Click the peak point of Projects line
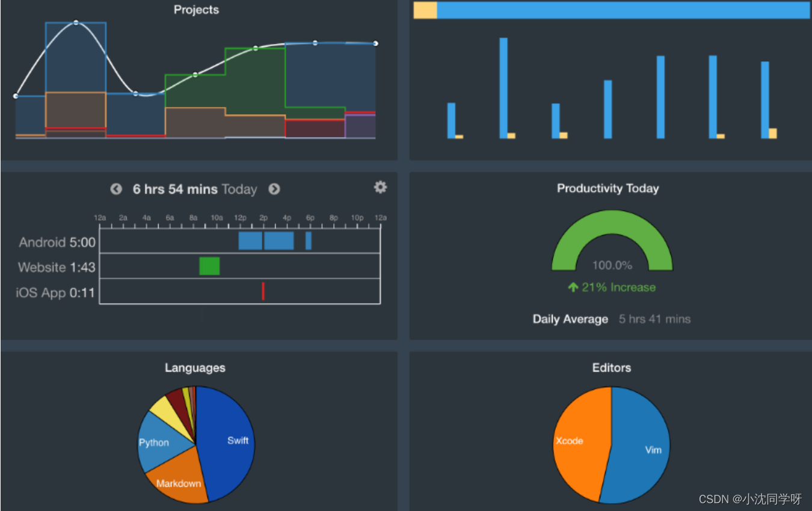This screenshot has height=511, width=812. (76, 23)
